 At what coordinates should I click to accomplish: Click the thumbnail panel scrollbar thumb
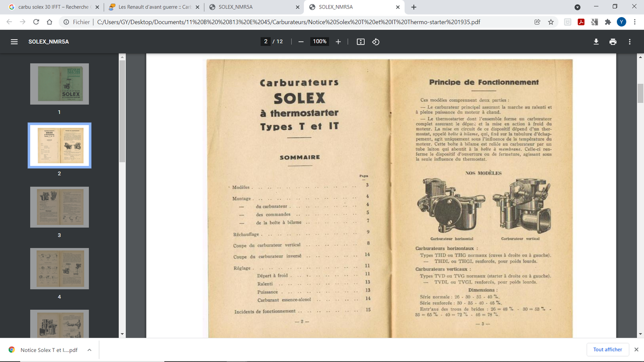[122, 112]
